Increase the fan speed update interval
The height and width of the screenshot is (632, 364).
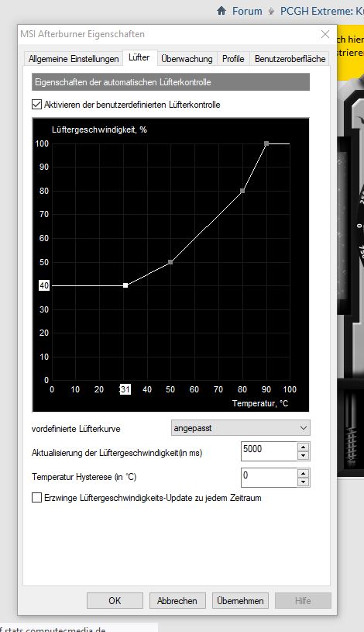(303, 447)
